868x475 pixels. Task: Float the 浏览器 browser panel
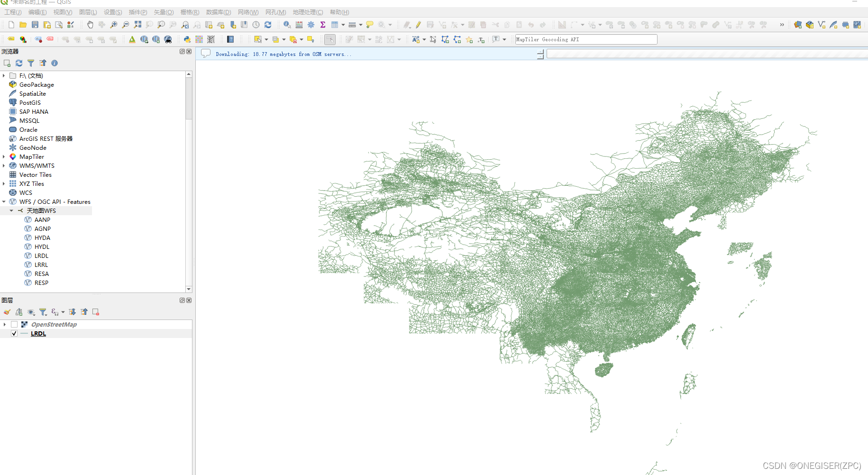[x=182, y=51]
